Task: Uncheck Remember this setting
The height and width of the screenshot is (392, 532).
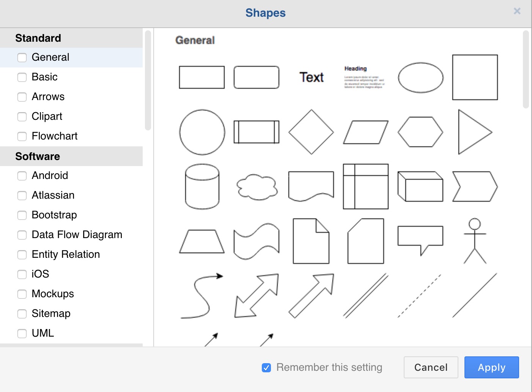Action: (x=266, y=367)
